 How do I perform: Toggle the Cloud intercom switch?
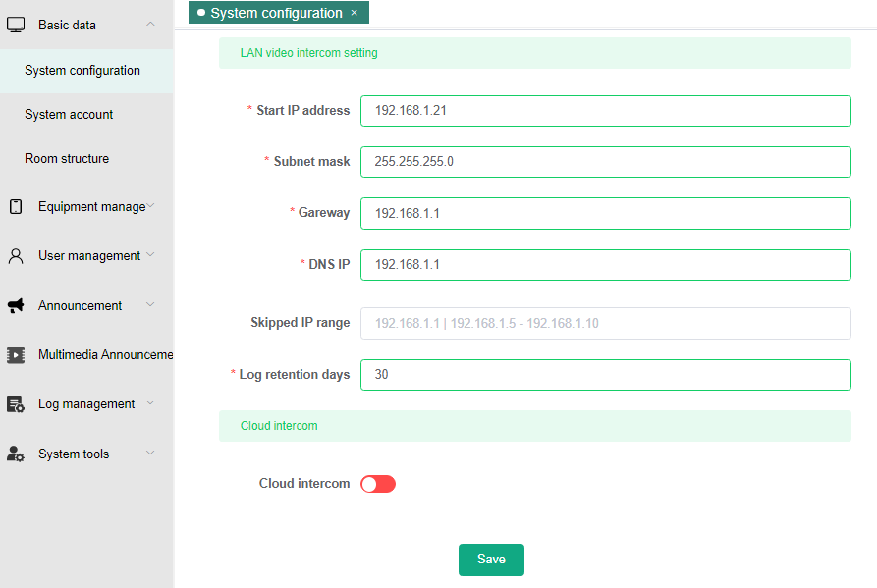click(378, 484)
